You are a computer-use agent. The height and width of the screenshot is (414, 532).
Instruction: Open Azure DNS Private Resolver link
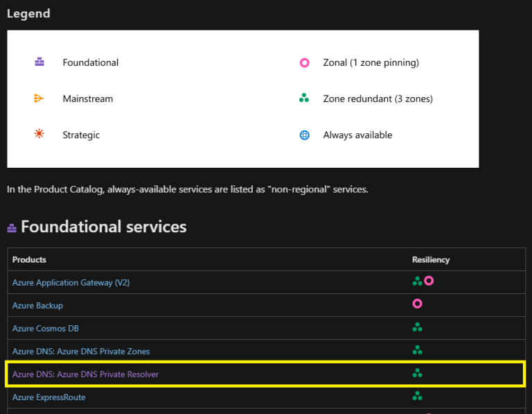tap(85, 374)
